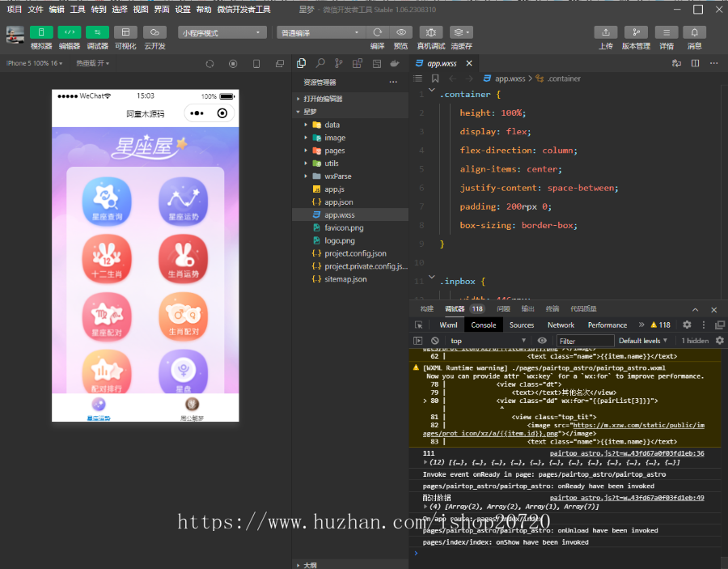Toggle the Simulator panel button
Viewport: 728px width, 569px height.
click(x=41, y=32)
